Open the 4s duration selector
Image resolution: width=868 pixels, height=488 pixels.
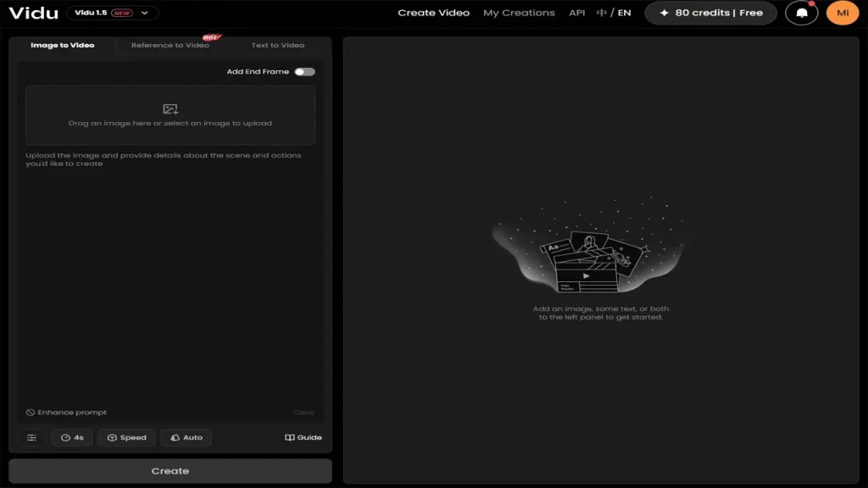[x=72, y=438]
